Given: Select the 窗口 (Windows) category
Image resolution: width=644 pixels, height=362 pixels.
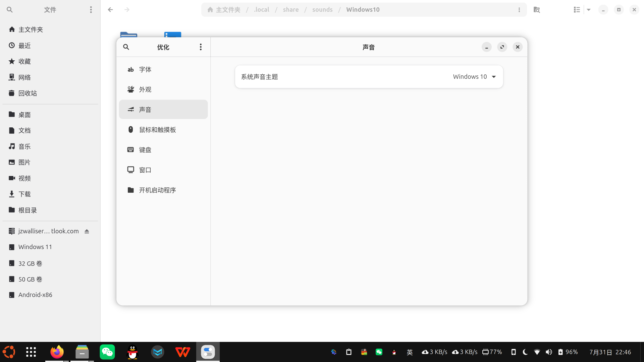Looking at the screenshot, I should click(163, 170).
